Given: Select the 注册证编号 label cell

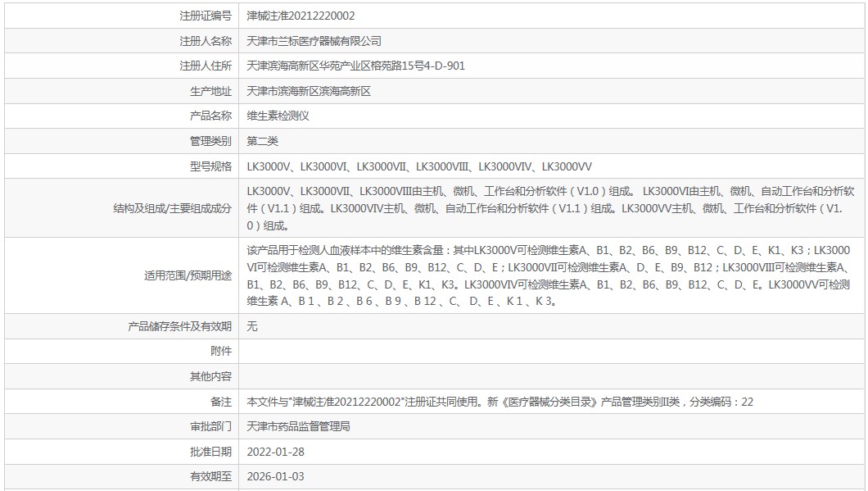Looking at the screenshot, I should pyautogui.click(x=206, y=16).
